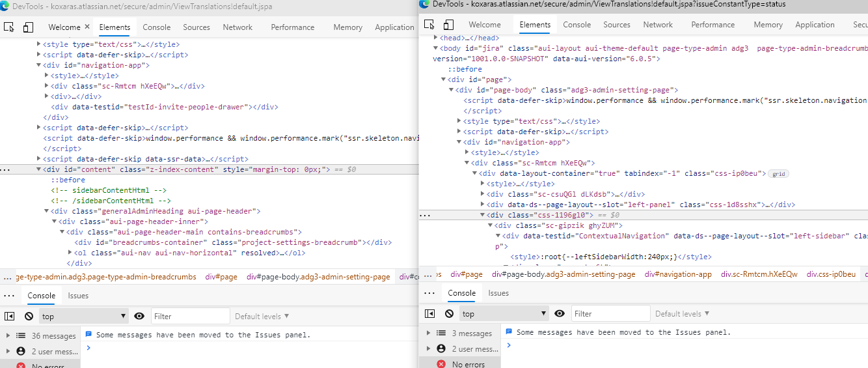Select div.css-ip0beu breadcrumb in right window
Image resolution: width=868 pixels, height=368 pixels.
[x=831, y=274]
